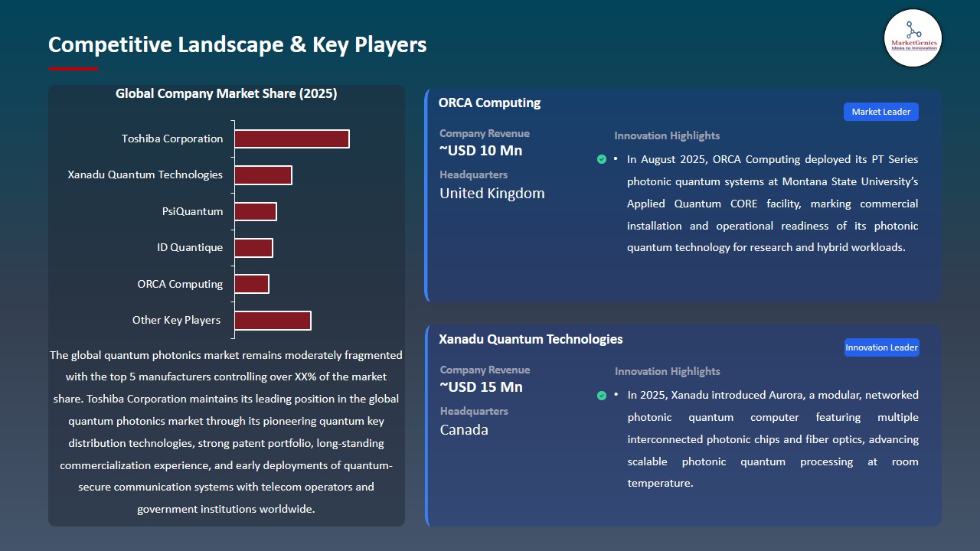Click the MarketGenics logo
The height and width of the screenshot is (551, 980).
coord(913,38)
